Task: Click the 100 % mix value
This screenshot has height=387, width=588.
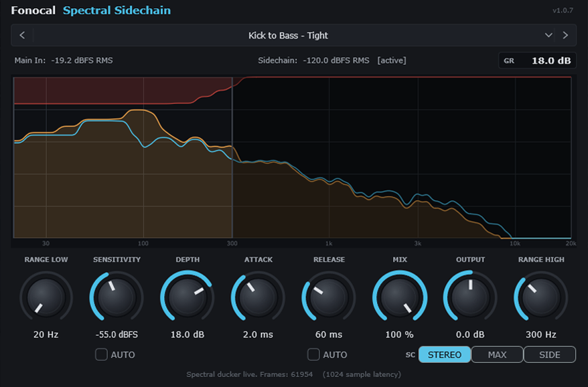Action: coord(399,335)
